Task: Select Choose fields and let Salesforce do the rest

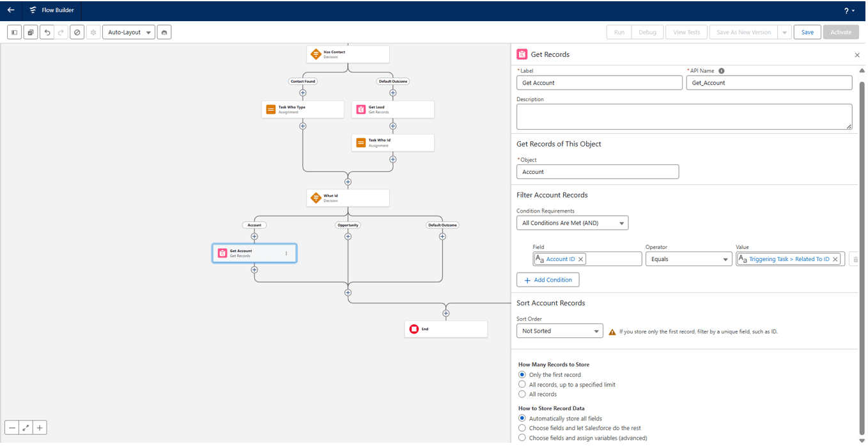Action: (x=522, y=428)
